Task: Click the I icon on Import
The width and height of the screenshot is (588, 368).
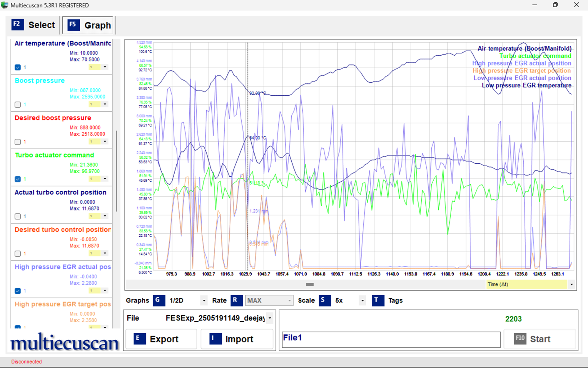Action: [216, 339]
